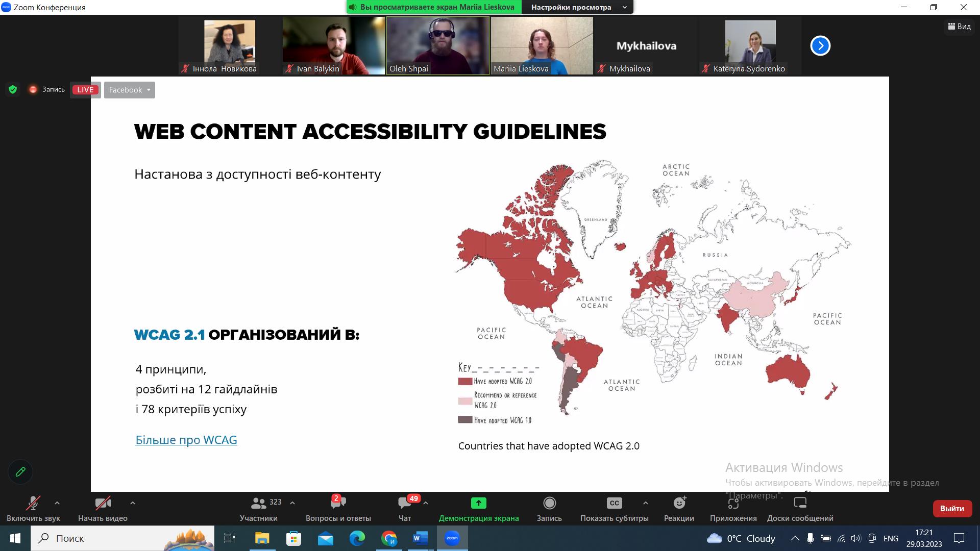
Task: Open Вопросы и ответы panel
Action: tap(338, 509)
